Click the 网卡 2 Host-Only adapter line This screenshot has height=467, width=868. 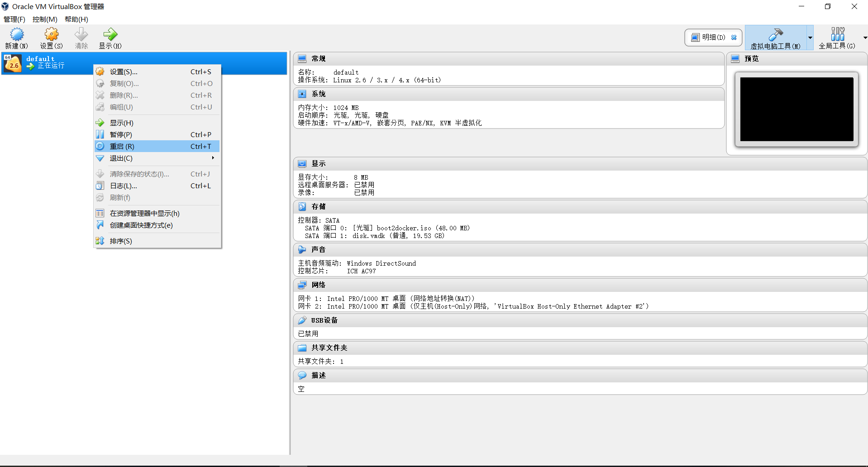point(473,306)
